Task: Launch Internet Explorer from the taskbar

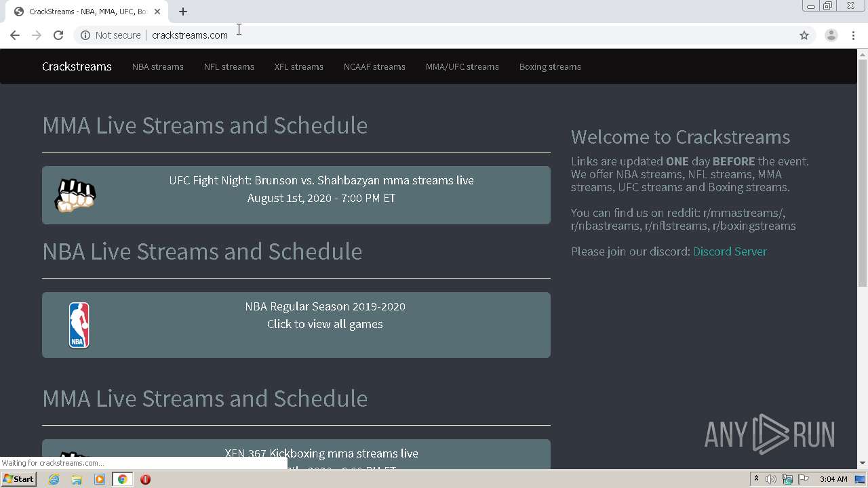Action: pyautogui.click(x=54, y=479)
